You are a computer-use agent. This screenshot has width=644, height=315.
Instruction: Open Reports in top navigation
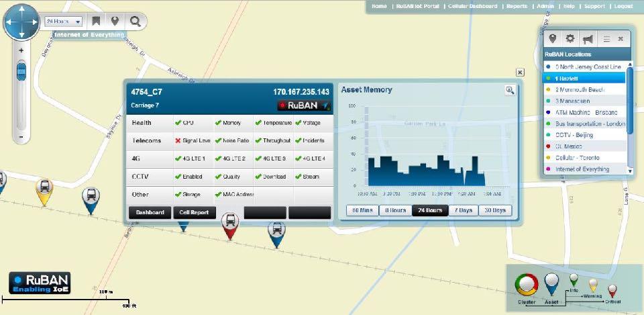click(517, 6)
